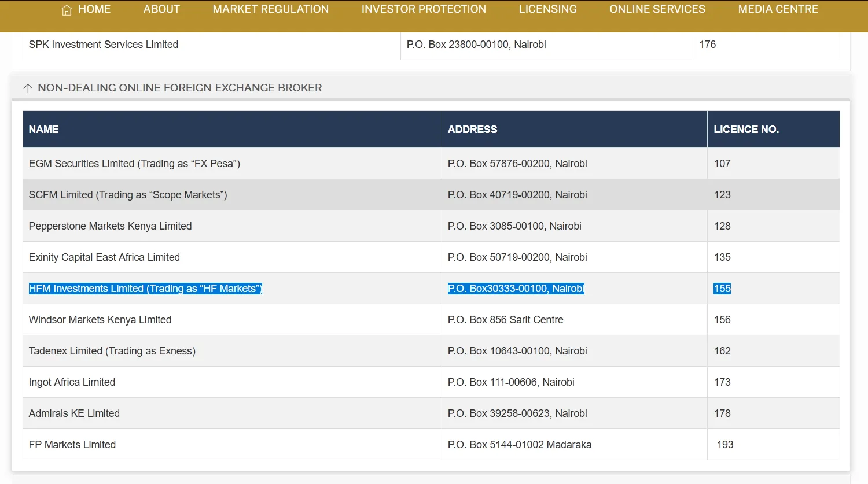Click address P.O. Box 3085-00100, Nairobi
Image resolution: width=868 pixels, height=484 pixels.
(514, 226)
